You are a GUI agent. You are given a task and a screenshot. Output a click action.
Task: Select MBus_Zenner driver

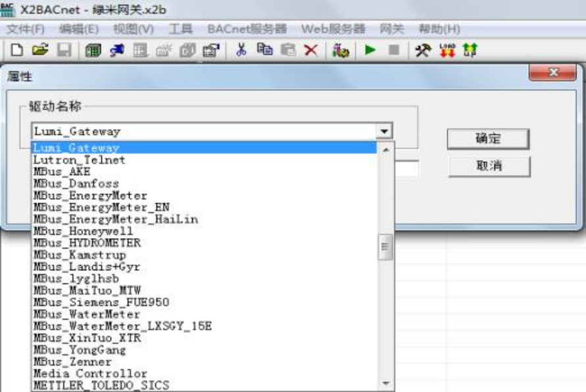(x=205, y=362)
